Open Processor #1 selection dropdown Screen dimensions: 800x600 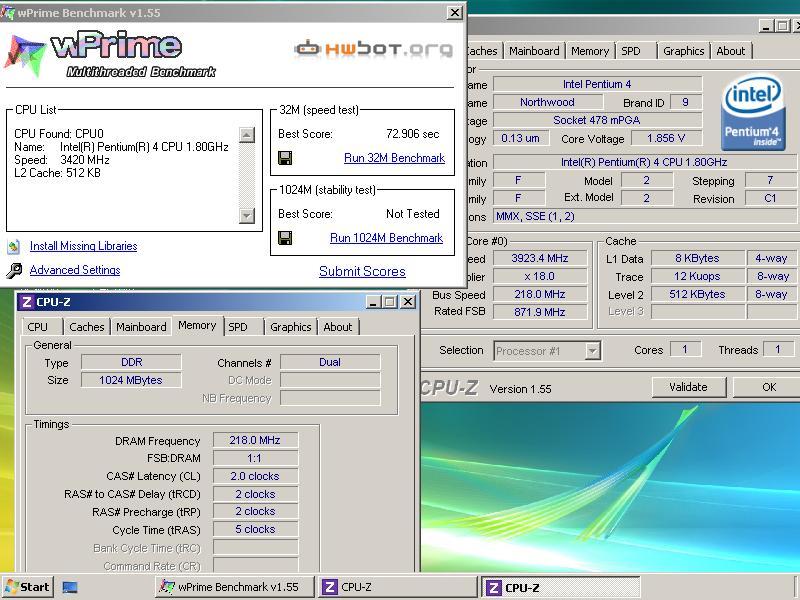592,351
